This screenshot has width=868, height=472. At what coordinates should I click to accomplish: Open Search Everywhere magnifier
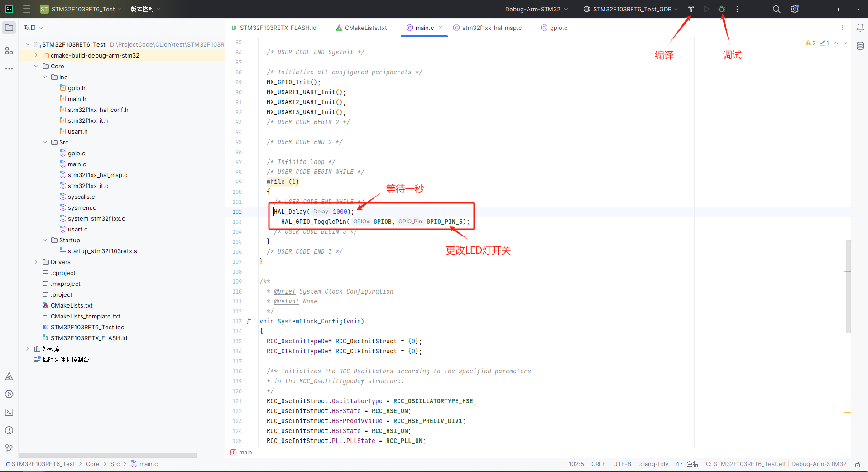777,9
